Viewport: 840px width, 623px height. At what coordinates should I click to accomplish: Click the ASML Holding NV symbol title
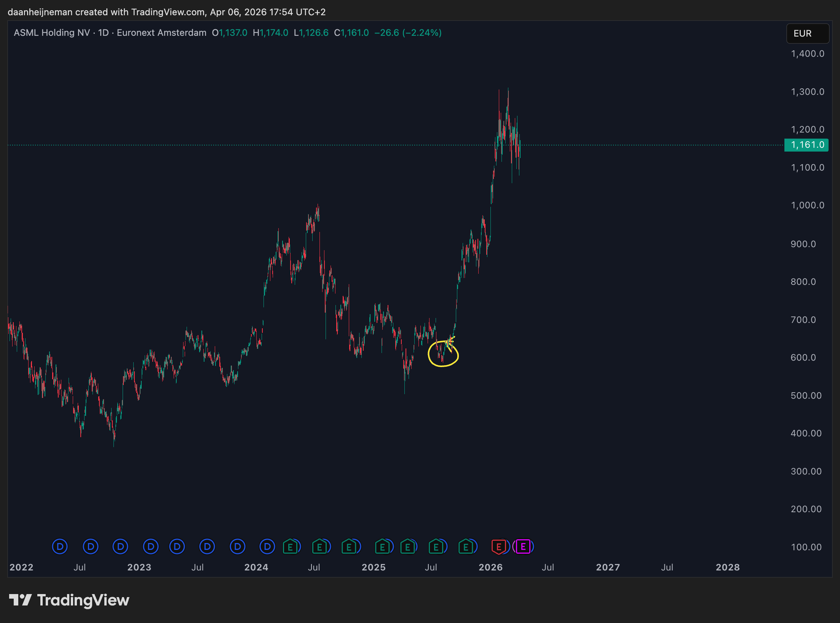click(x=52, y=33)
